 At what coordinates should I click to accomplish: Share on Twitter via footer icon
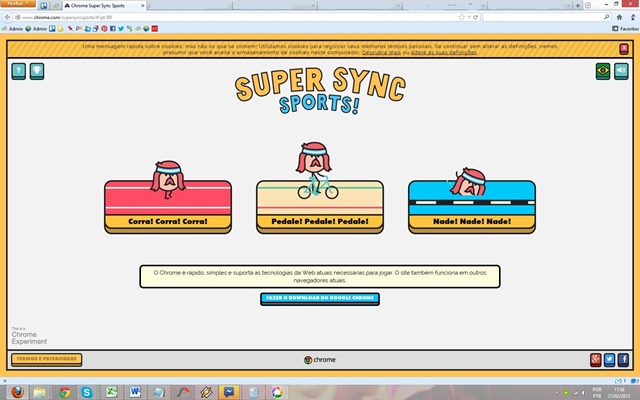(609, 360)
